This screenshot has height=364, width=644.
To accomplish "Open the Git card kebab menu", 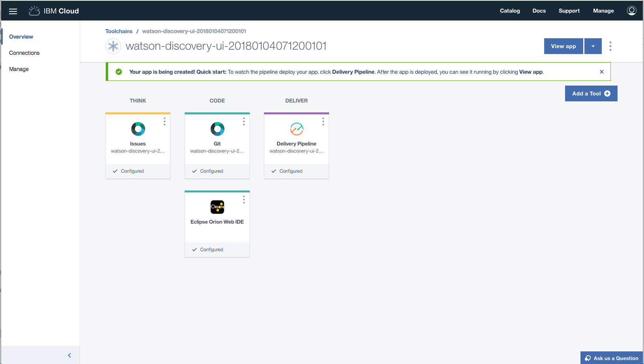I will (x=244, y=122).
